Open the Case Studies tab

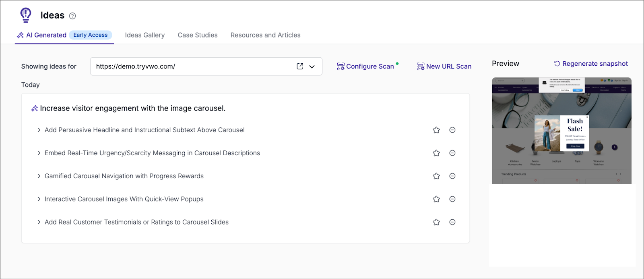[198, 35]
